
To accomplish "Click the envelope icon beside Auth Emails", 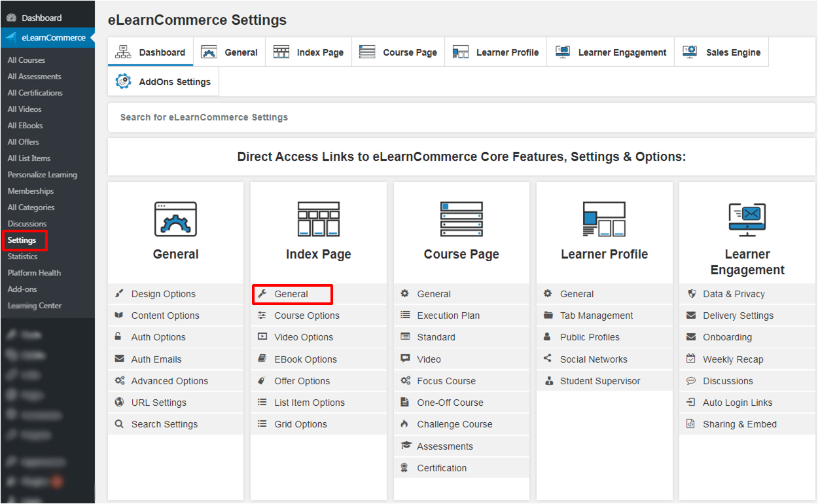I will click(119, 359).
